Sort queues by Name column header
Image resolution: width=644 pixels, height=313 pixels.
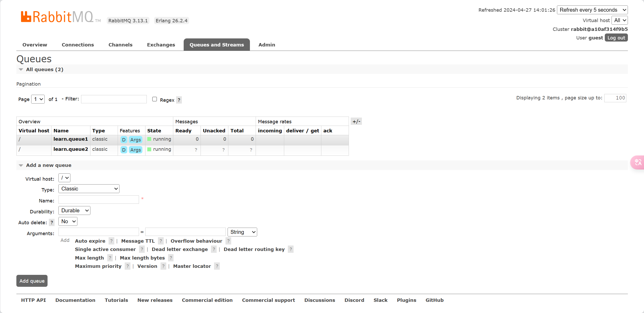(x=61, y=131)
